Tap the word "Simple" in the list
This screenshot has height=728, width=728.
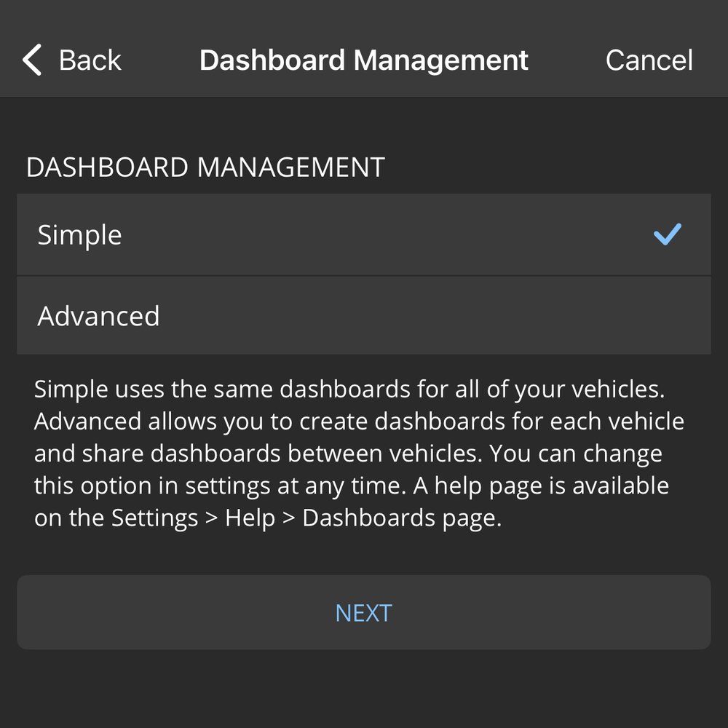point(79,235)
